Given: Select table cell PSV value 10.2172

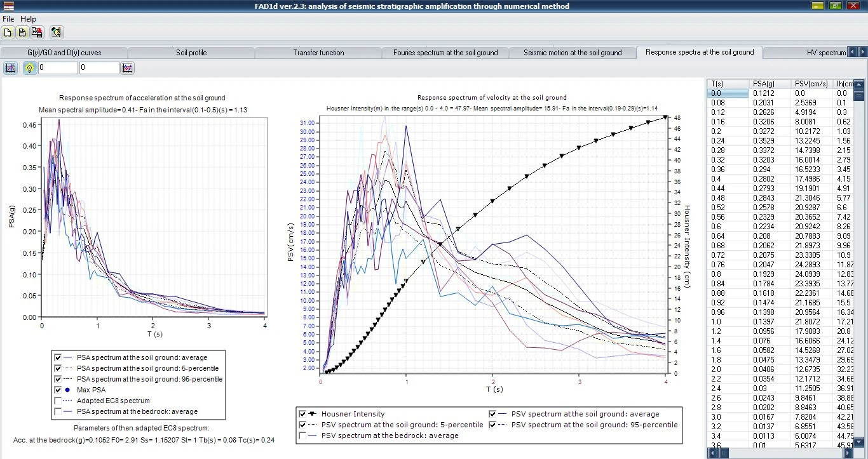Looking at the screenshot, I should click(813, 131).
